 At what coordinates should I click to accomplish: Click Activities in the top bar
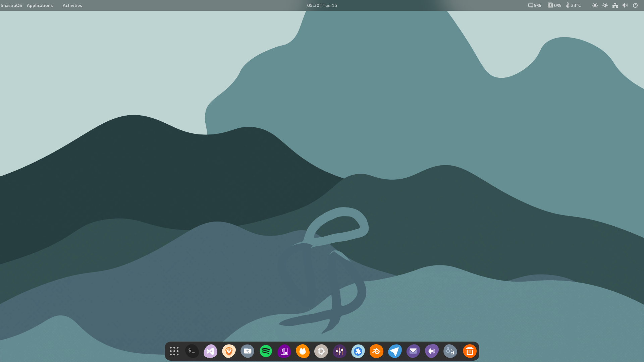click(x=72, y=5)
